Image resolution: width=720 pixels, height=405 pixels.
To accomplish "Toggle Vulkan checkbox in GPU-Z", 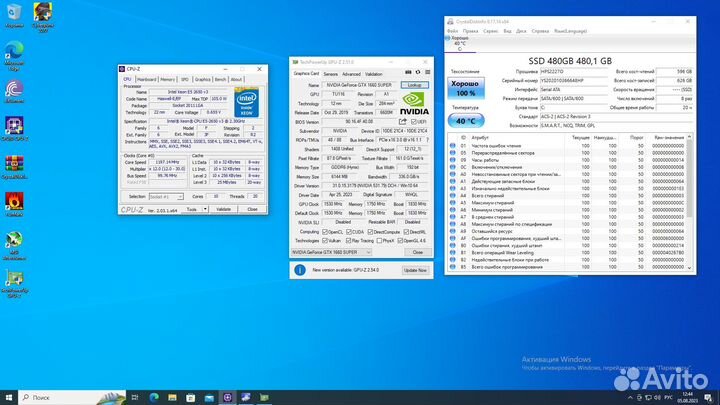I will (325, 241).
